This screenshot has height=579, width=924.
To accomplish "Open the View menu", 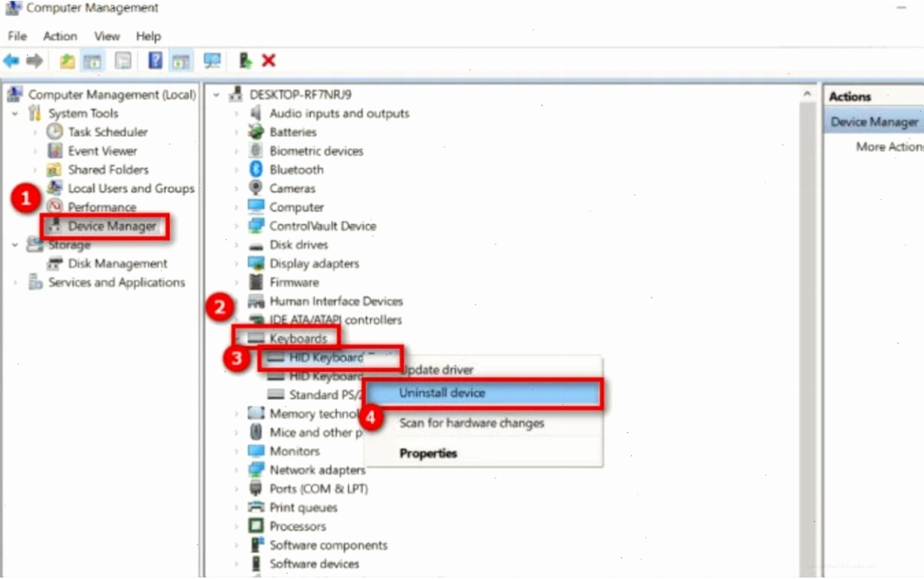I will click(107, 36).
